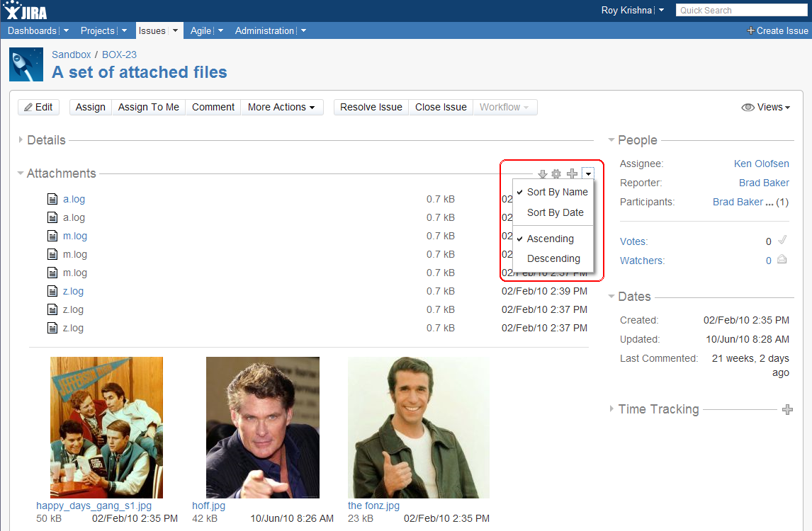The height and width of the screenshot is (531, 812).
Task: Click Resolve Issue
Action: point(371,107)
